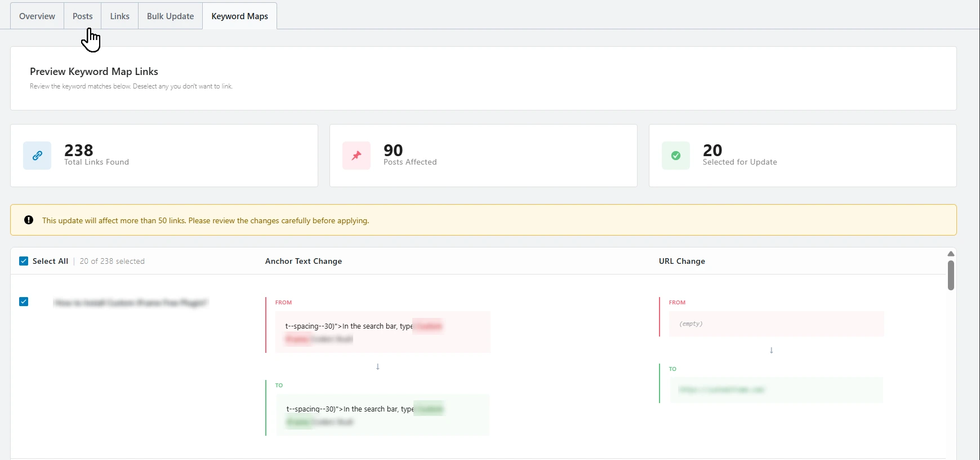Click down arrow between anchor text FROM and TO
Screen dimensions: 980x460
pos(378,367)
